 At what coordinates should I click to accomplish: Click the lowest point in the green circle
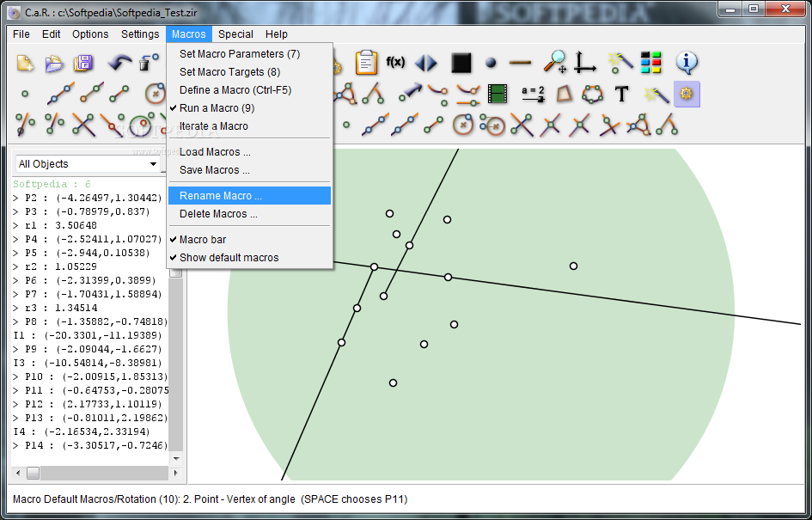[x=393, y=382]
